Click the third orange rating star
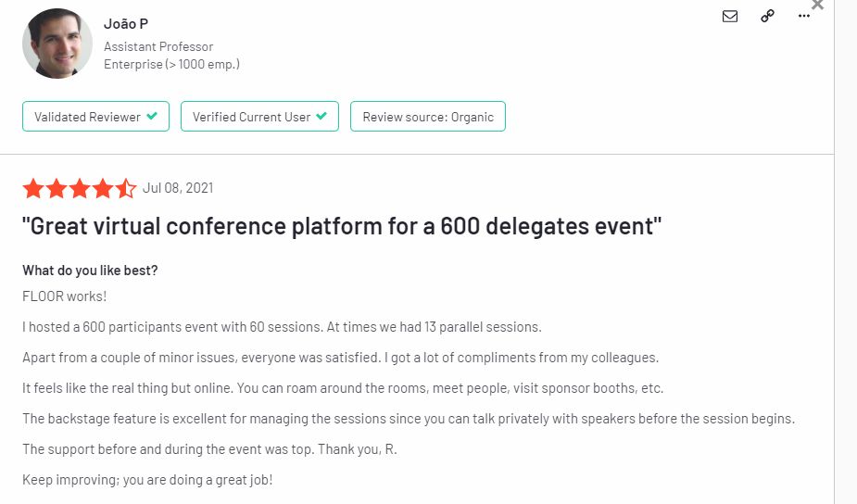This screenshot has width=857, height=504. point(80,188)
